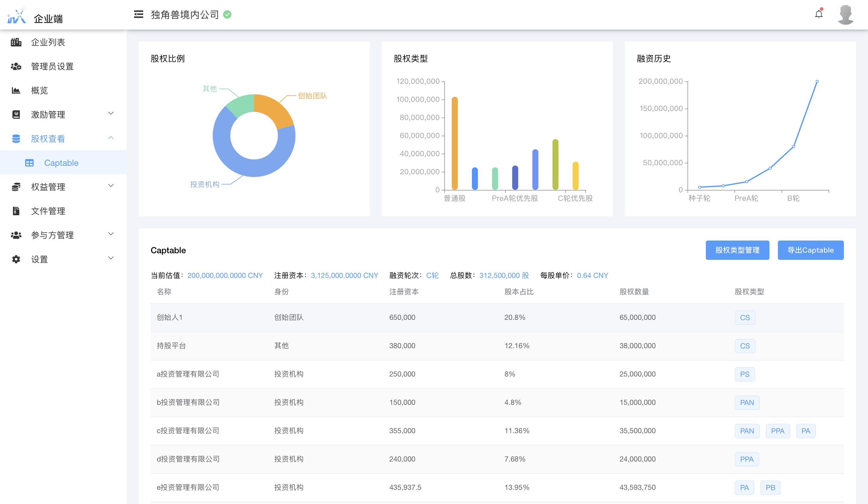The height and width of the screenshot is (504, 868).
Task: Click the green verified badge by the company name
Action: [x=227, y=14]
